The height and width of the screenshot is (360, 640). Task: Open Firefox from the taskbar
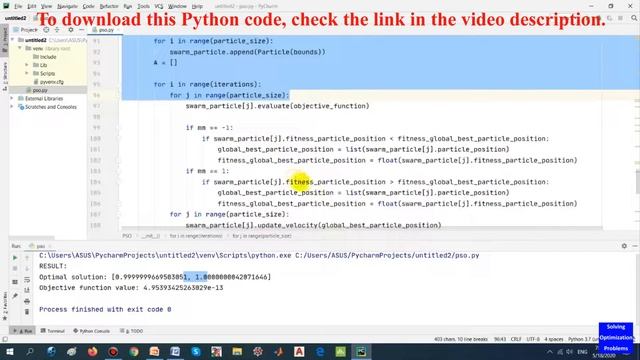pos(92,351)
